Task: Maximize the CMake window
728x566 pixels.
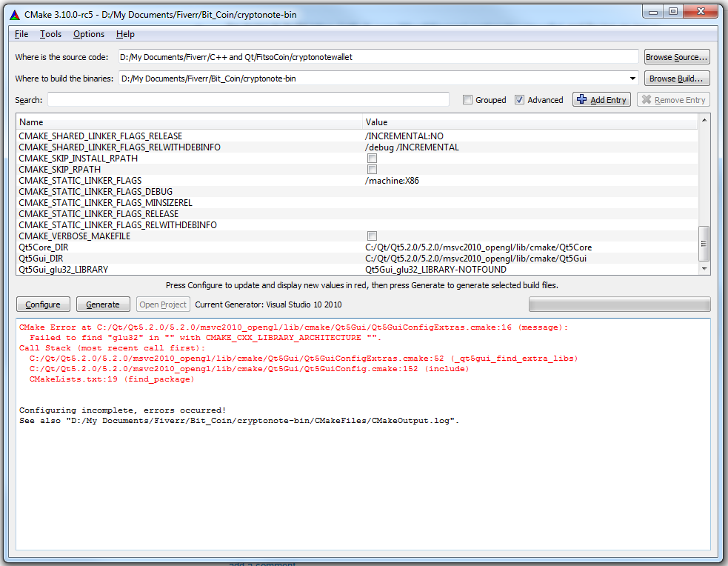Action: [673, 12]
